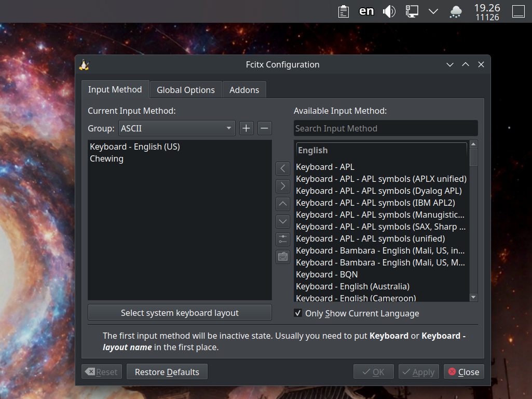Click the available list scrollbar down arrow
The width and height of the screenshot is (532, 399).
pos(473,297)
